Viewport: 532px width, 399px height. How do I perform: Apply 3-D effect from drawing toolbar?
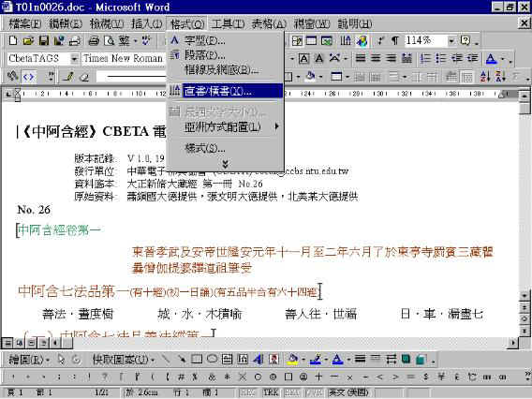pyautogui.click(x=421, y=359)
